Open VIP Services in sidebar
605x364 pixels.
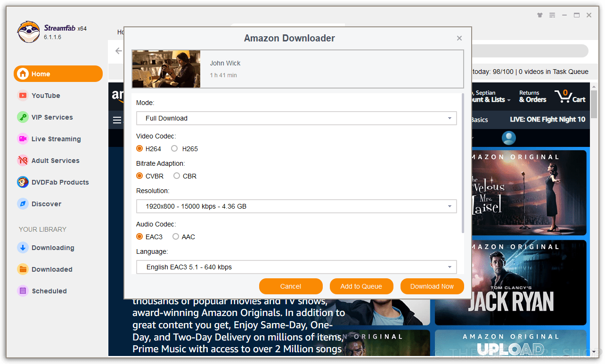[52, 117]
